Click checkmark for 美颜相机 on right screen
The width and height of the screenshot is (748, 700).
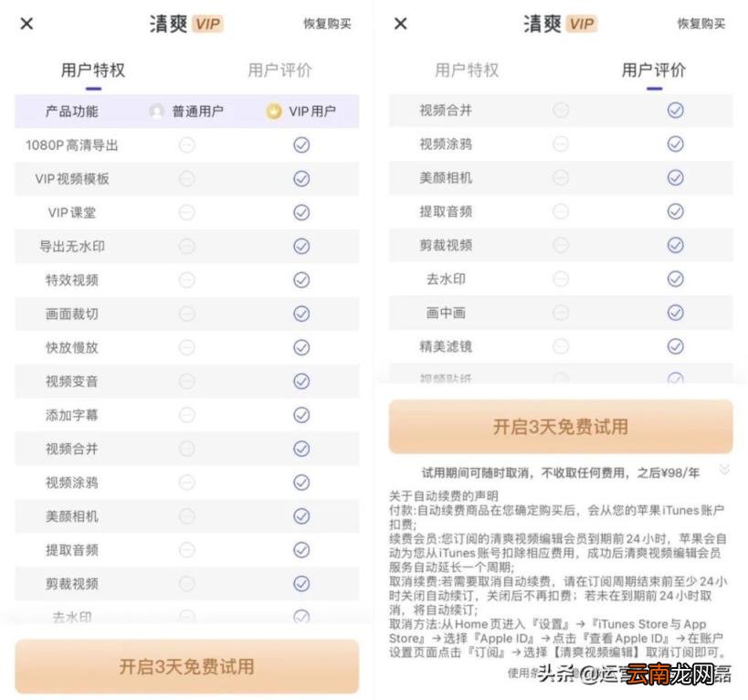tap(676, 177)
